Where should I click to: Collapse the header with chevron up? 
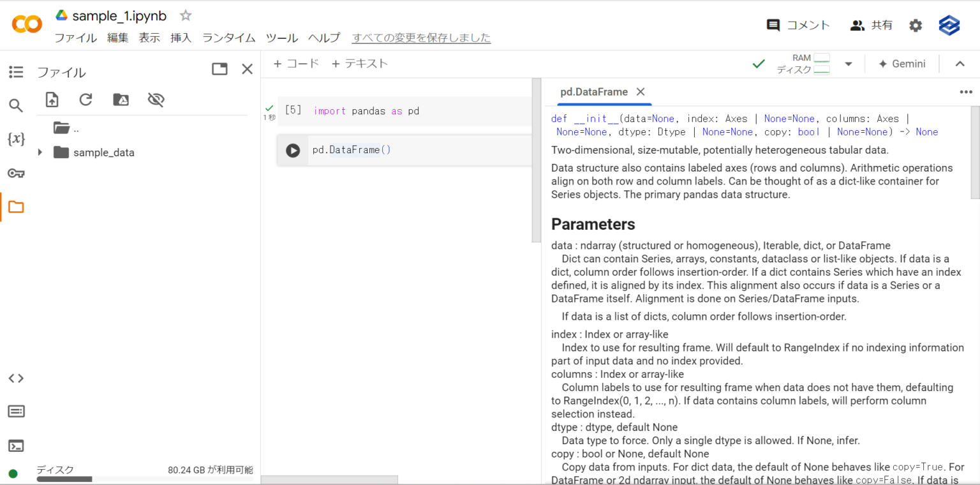point(960,64)
